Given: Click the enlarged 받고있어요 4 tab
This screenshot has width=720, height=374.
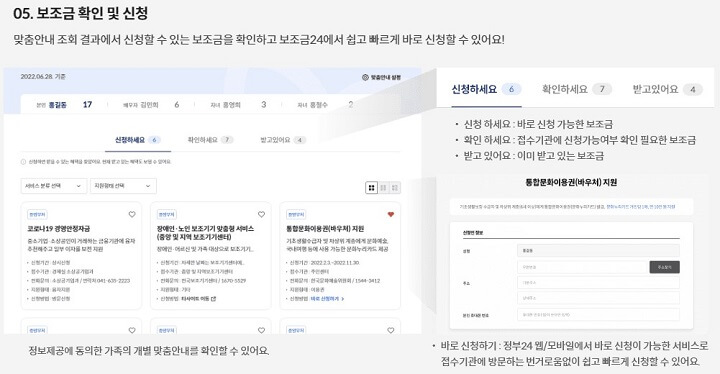Looking at the screenshot, I should point(668,89).
